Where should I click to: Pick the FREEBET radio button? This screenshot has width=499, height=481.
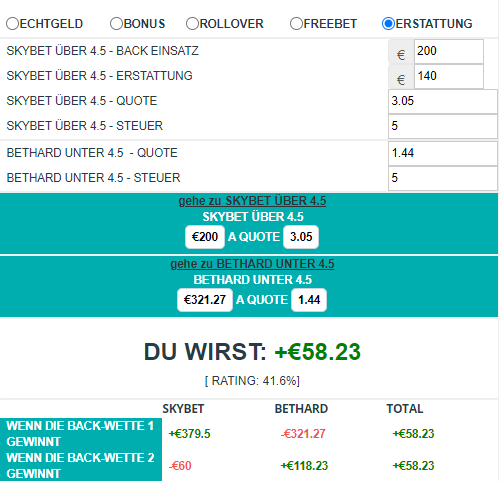(296, 24)
